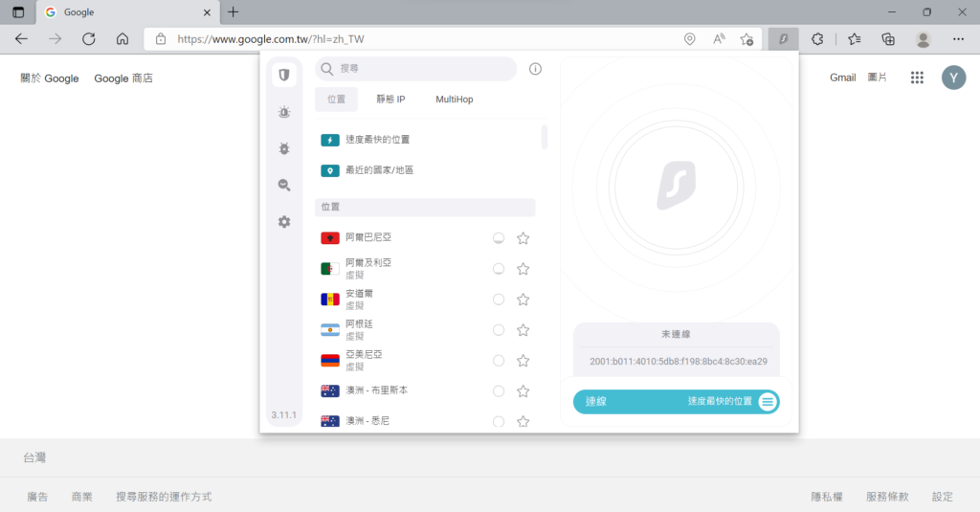Add 澳洲 - 布里斯本 to favorites star
The height and width of the screenshot is (512, 980).
click(x=523, y=391)
